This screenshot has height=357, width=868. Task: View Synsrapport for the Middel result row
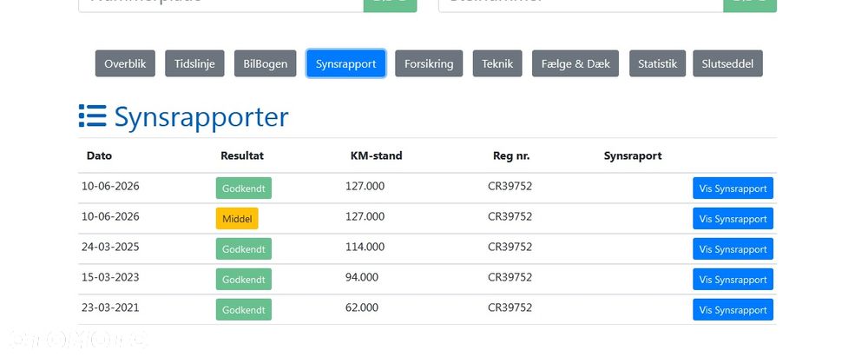pos(733,219)
